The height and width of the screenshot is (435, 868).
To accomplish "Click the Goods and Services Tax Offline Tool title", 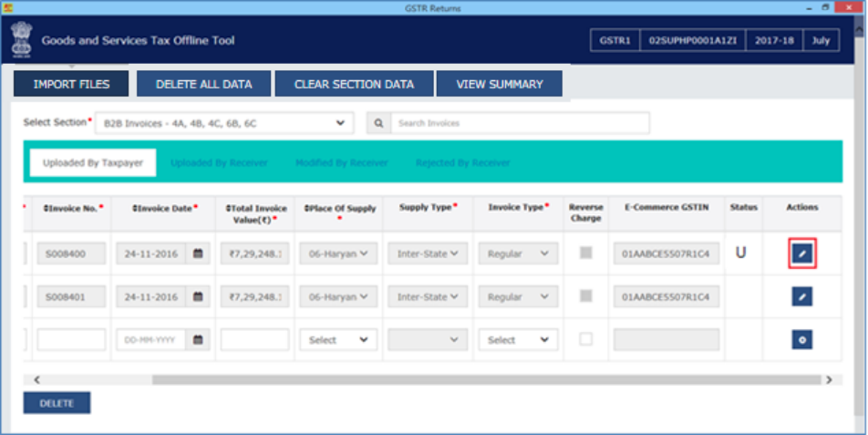I will pyautogui.click(x=138, y=40).
